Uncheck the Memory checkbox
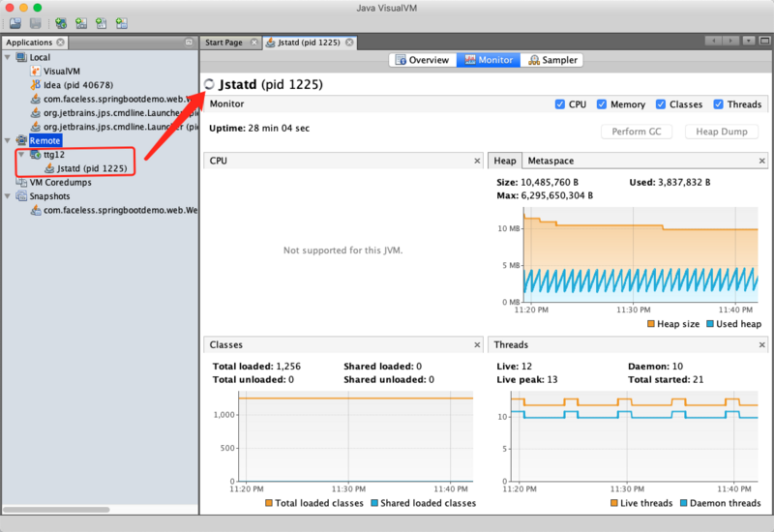The height and width of the screenshot is (532, 774). click(601, 104)
